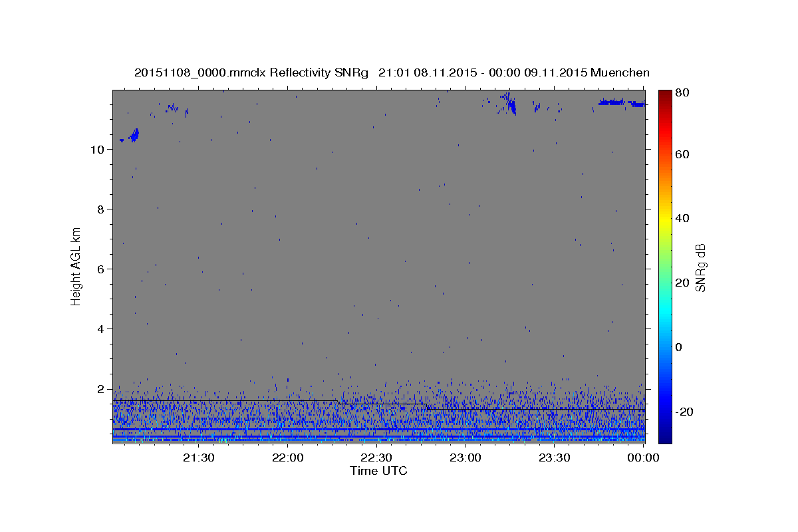Screen dimensions: 798x532
Task: Click the 23:00 time tick label
Action: pos(465,458)
